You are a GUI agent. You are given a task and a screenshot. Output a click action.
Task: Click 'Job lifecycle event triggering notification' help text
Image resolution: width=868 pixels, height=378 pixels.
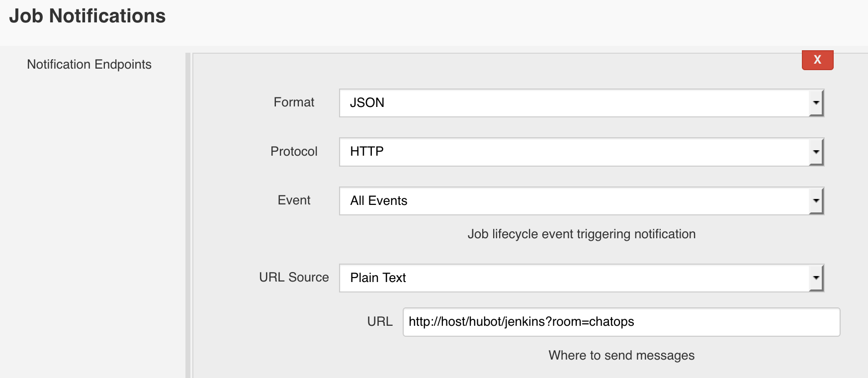coord(582,234)
